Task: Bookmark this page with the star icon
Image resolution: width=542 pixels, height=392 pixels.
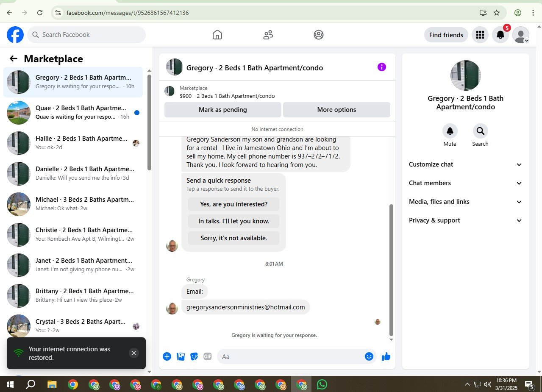Action: pos(497,13)
